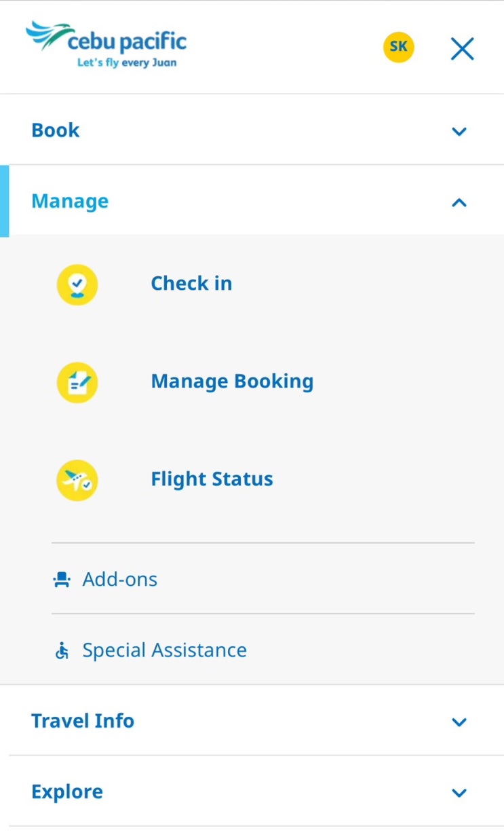Click the yellow Manage Booking icon

click(x=77, y=382)
